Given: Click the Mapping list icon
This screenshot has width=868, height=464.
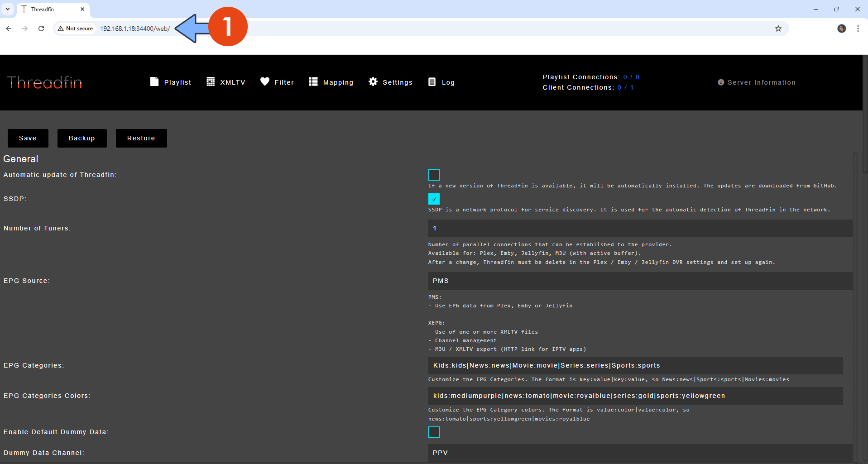Looking at the screenshot, I should [313, 81].
